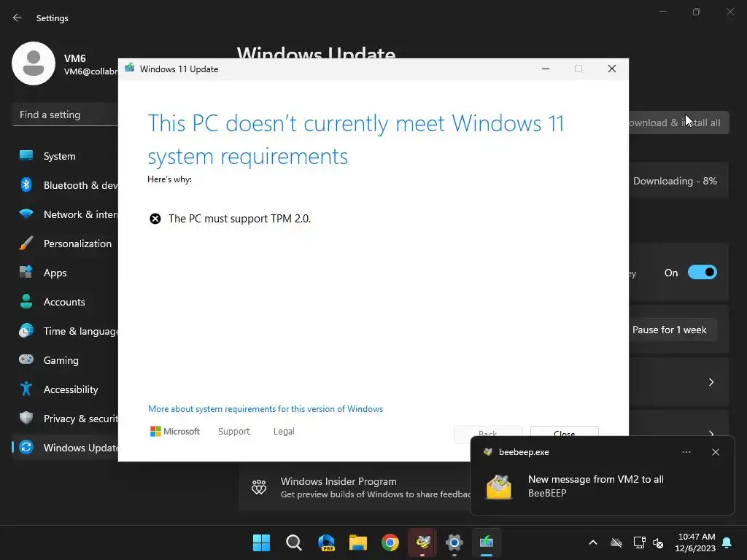The width and height of the screenshot is (747, 560).
Task: Open the row under Pause for 1 week
Action: [678, 382]
